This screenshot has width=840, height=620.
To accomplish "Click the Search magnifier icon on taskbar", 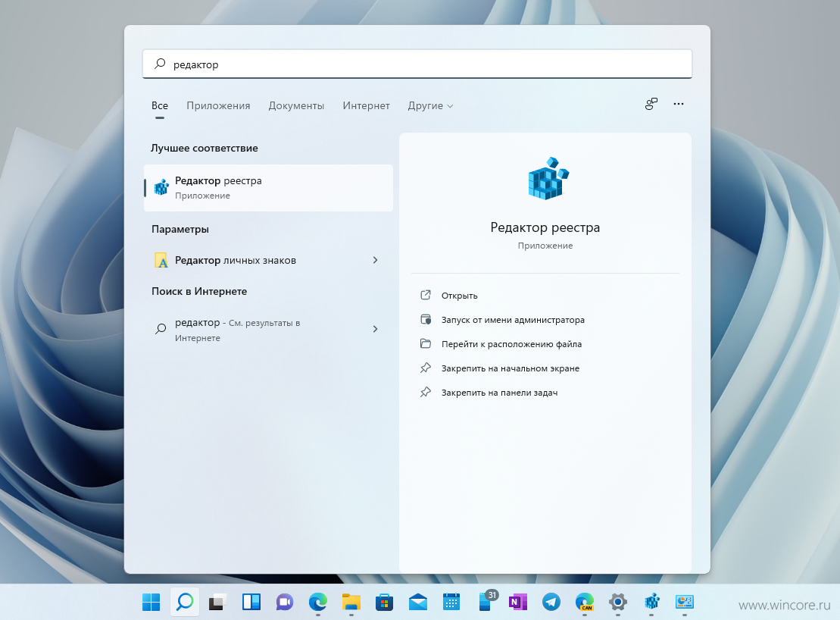I will click(x=185, y=602).
